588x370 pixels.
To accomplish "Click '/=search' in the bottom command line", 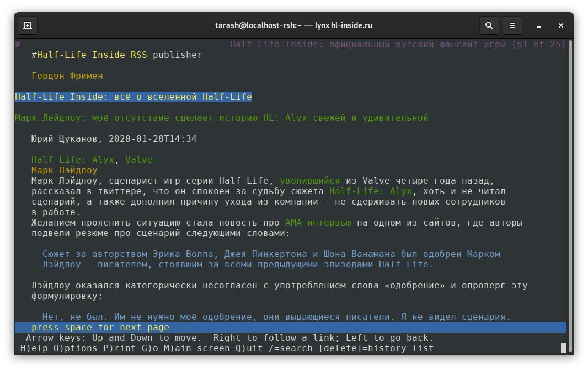I will 291,348.
